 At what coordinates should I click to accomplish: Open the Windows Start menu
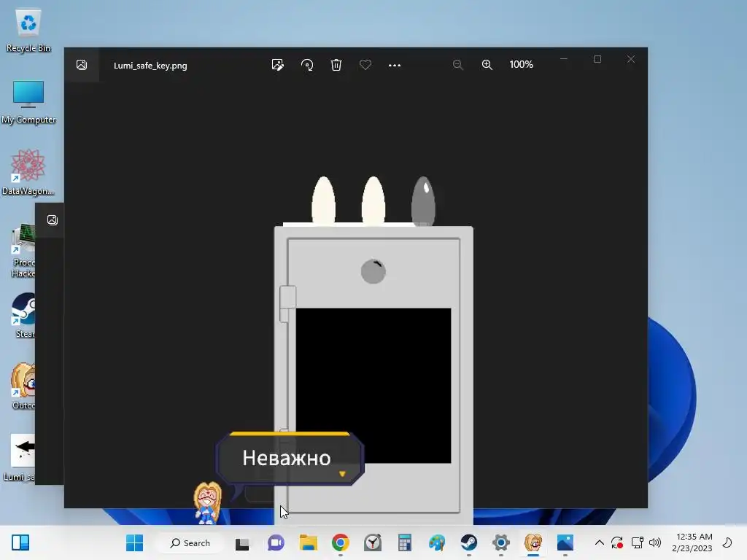[134, 542]
